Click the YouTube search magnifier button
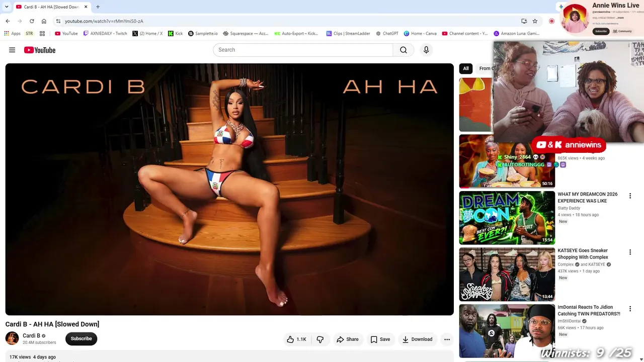The image size is (644, 362). point(404,50)
